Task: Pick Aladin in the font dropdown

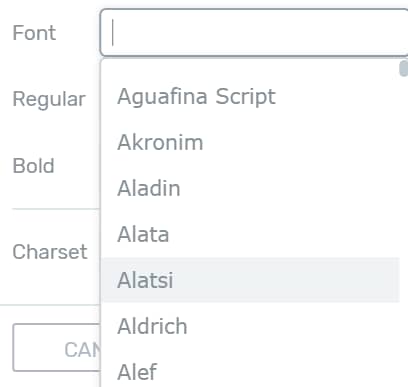Action: 250,188
